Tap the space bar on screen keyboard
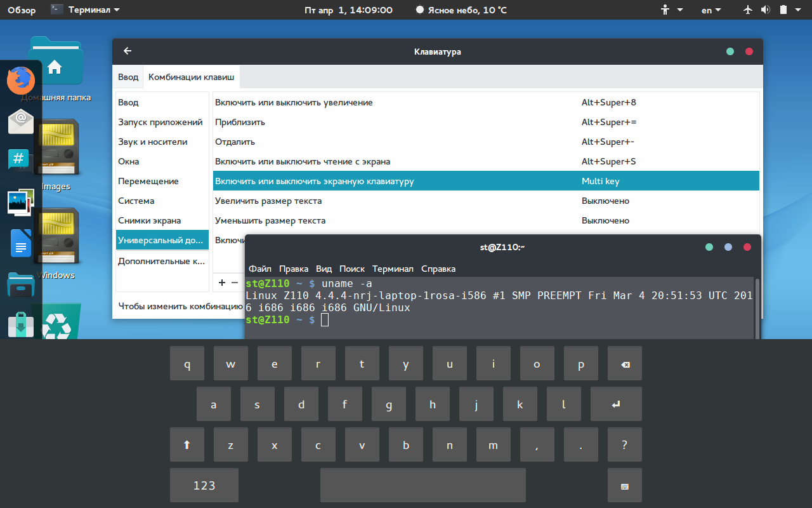This screenshot has height=508, width=812. [x=423, y=485]
